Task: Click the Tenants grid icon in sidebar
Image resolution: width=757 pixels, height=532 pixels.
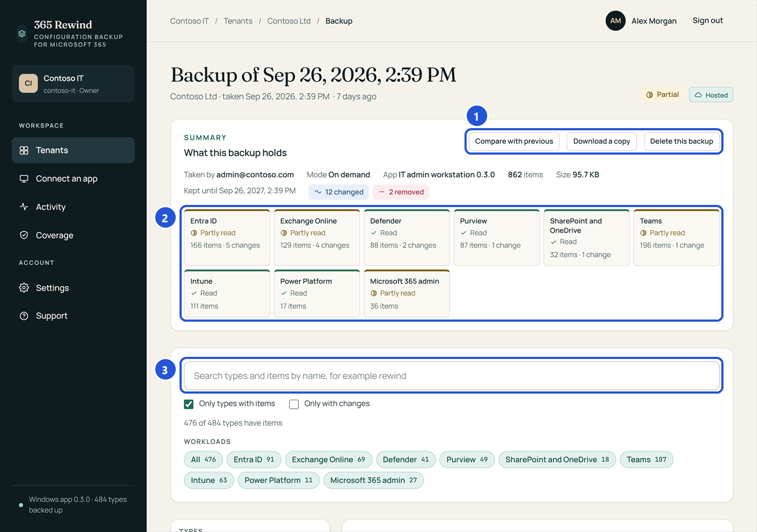Action: (24, 150)
